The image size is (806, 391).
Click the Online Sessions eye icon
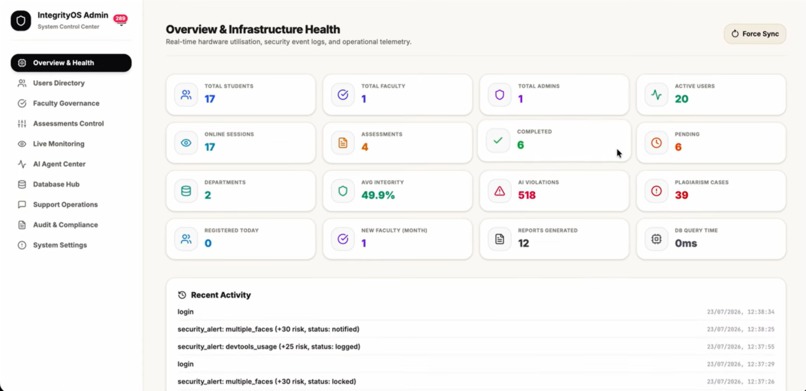(186, 143)
